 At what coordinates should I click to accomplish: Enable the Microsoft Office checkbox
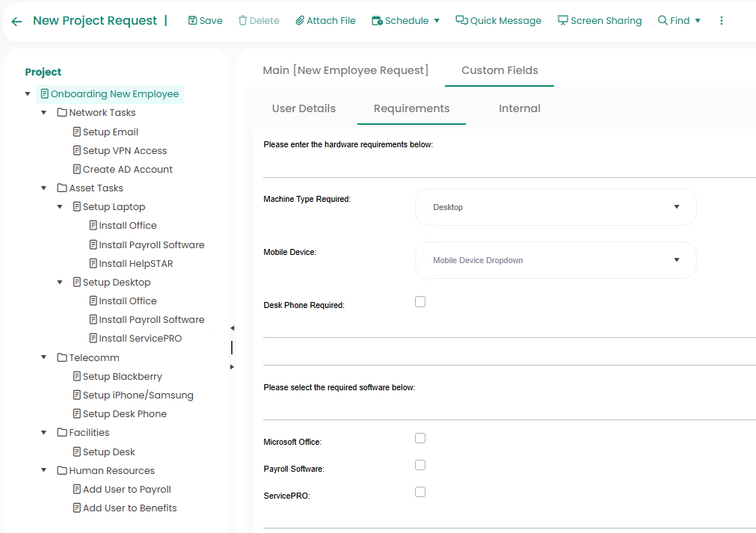[420, 438]
